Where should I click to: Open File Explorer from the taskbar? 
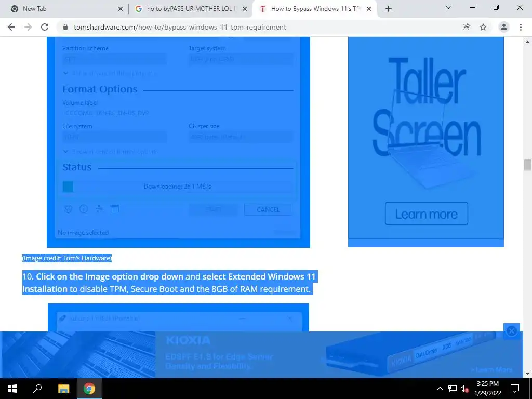point(63,389)
